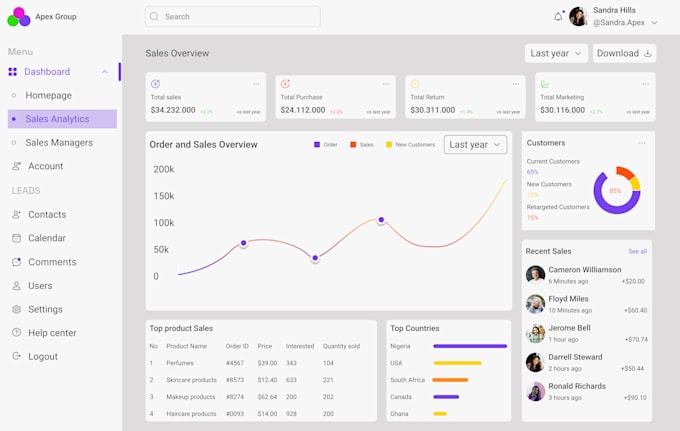Click the Total Return card icon
680x431 pixels.
pyautogui.click(x=415, y=84)
